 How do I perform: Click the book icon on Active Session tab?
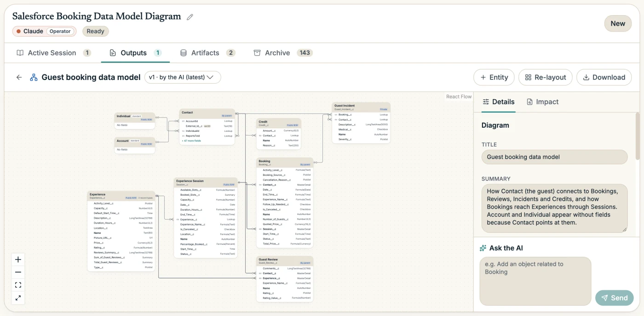point(20,53)
